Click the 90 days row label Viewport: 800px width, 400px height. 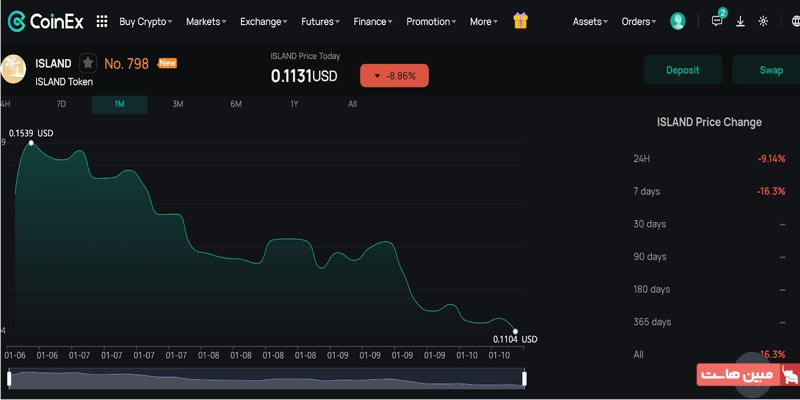click(649, 257)
